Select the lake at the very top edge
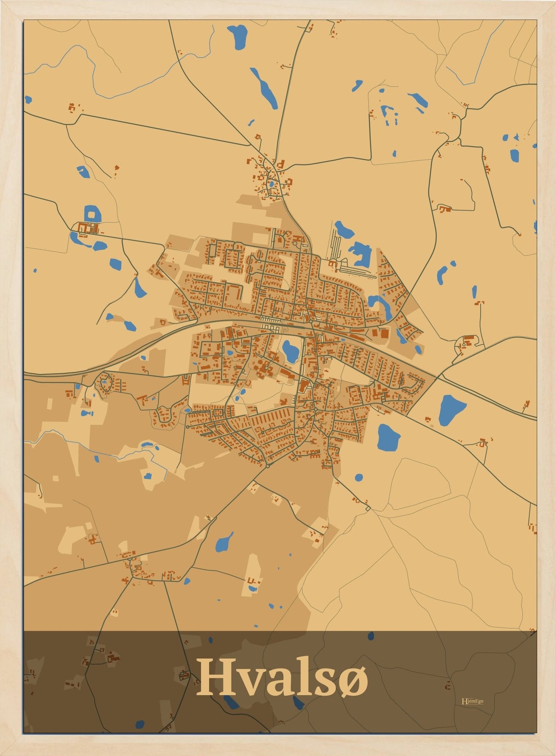This screenshot has width=556, height=756. 237,37
